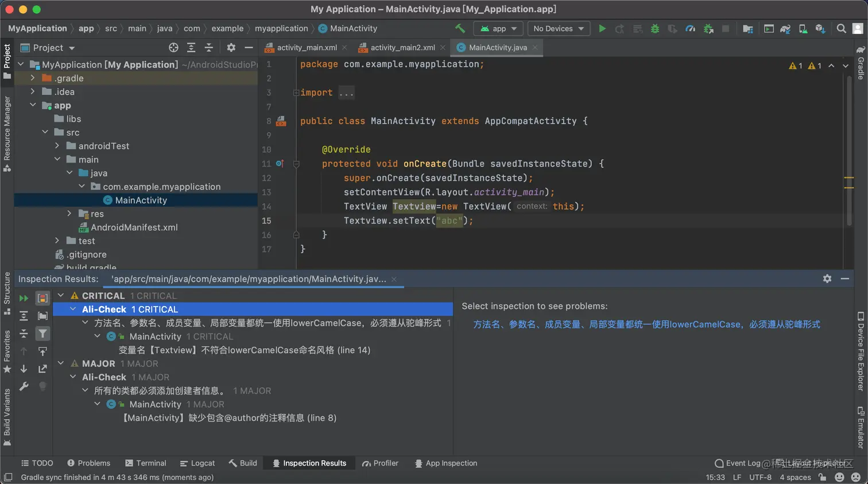Toggle the Resource Manager side tab
The image size is (868, 484).
7,134
